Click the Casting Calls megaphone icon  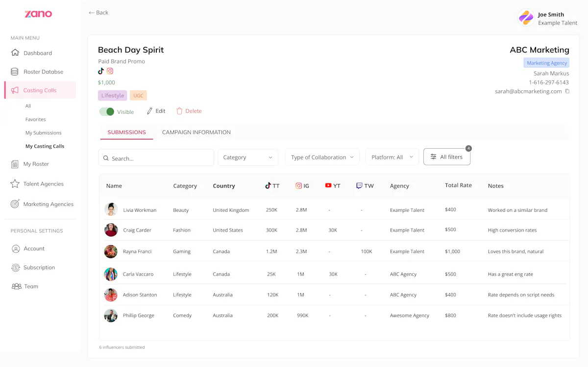point(15,90)
